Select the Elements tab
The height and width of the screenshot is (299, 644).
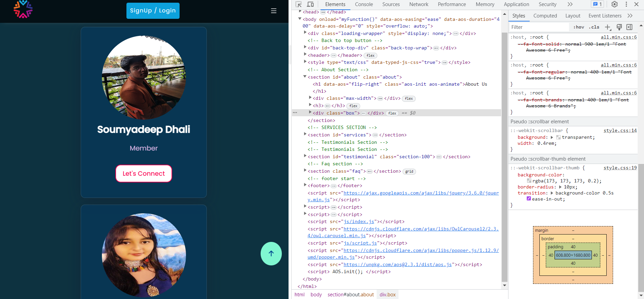click(335, 4)
